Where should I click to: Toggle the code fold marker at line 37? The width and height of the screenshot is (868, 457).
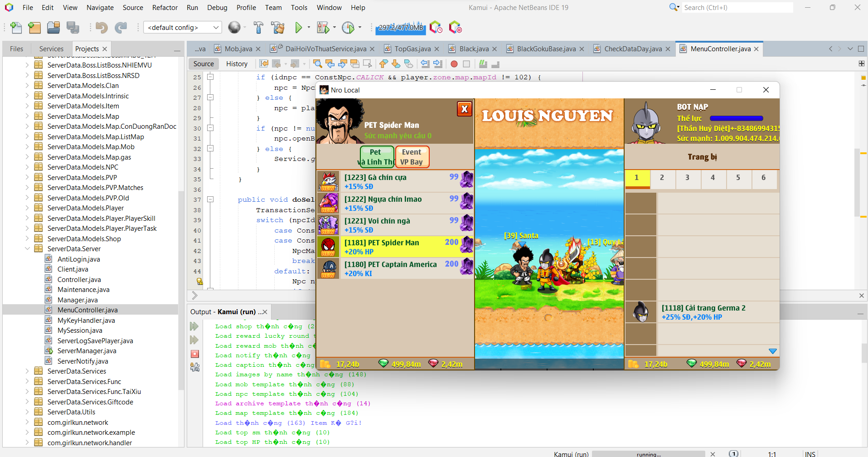(210, 199)
